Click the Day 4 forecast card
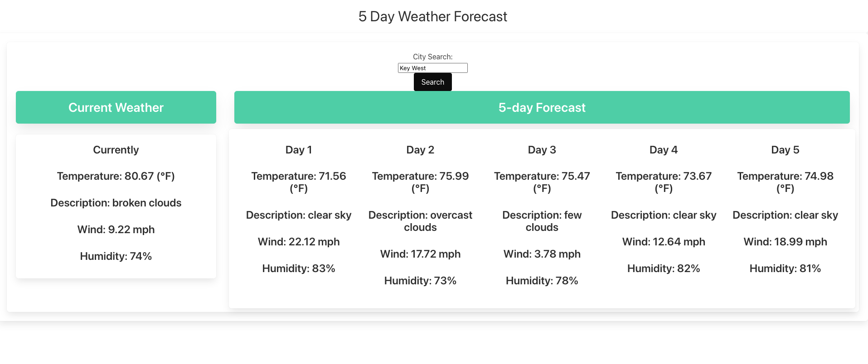 click(x=663, y=208)
